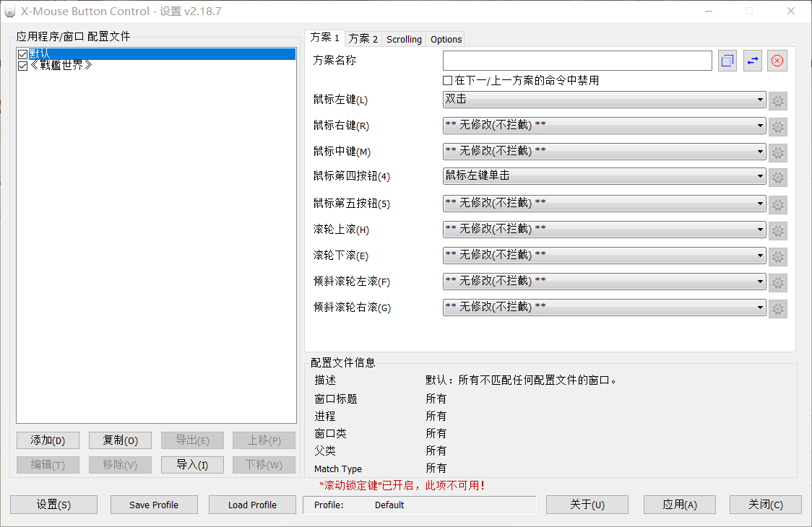Enable 在下一/上一方案的命令中禁用 checkbox
Screen dimensions: 812x527
click(x=447, y=81)
